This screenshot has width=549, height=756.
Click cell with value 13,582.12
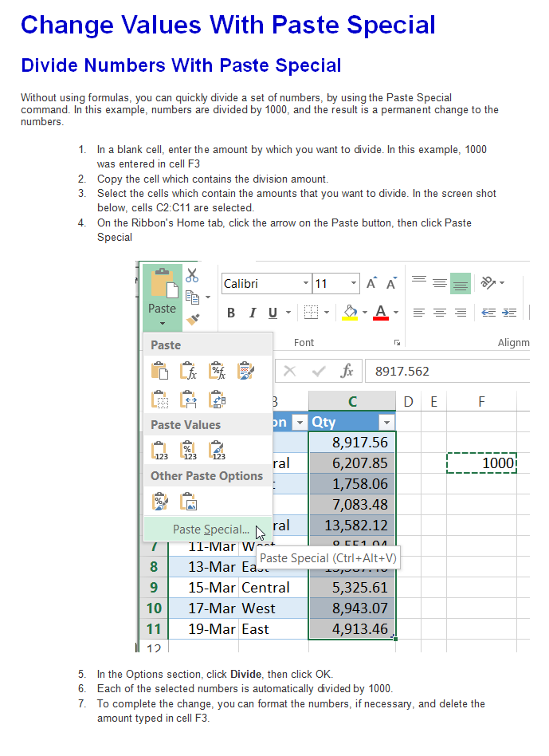352,525
